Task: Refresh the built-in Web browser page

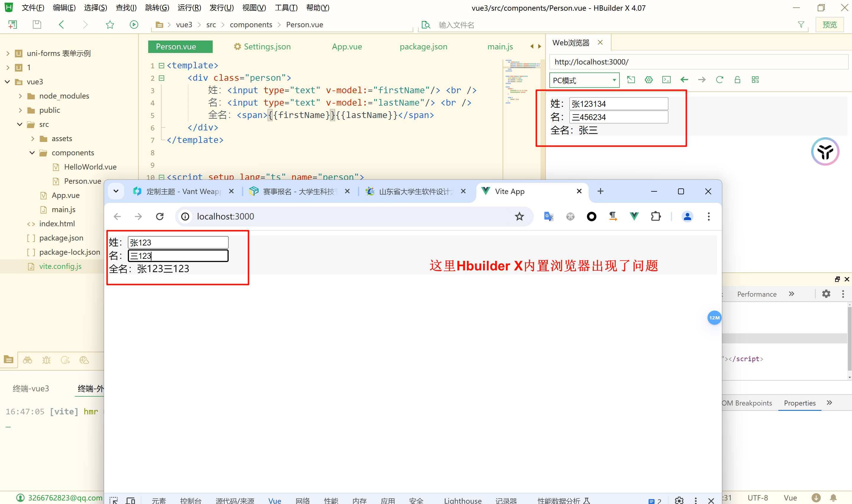Action: click(x=719, y=80)
